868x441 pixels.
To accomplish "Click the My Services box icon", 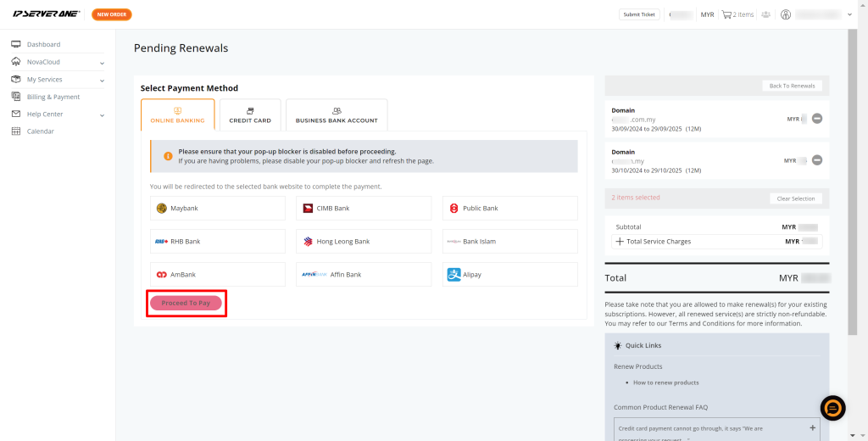I will (16, 79).
